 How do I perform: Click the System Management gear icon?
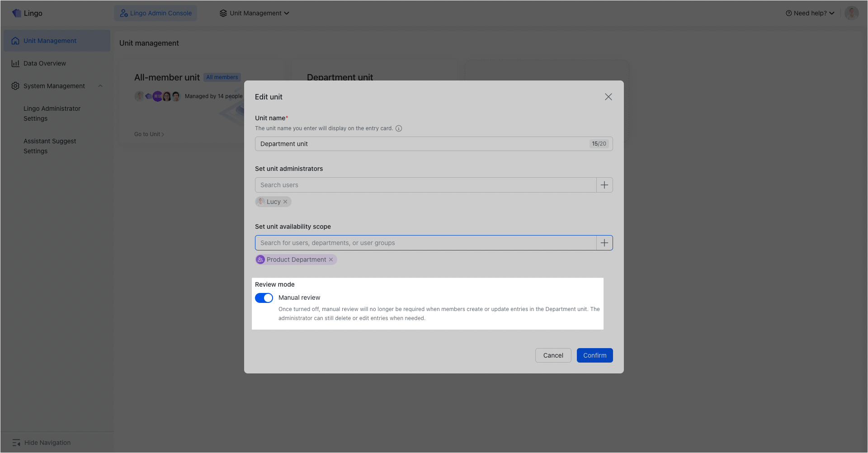click(x=15, y=86)
